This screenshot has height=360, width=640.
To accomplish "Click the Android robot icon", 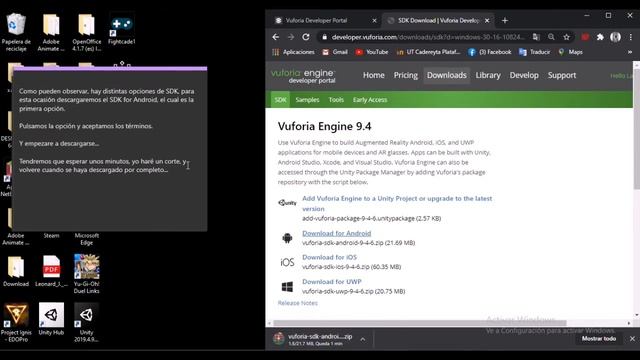I will pos(287,238).
